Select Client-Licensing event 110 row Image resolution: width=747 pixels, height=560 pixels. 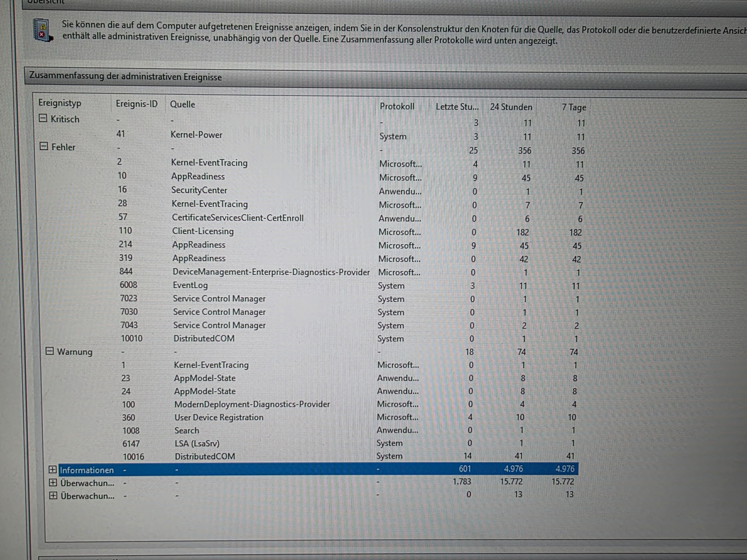point(203,231)
